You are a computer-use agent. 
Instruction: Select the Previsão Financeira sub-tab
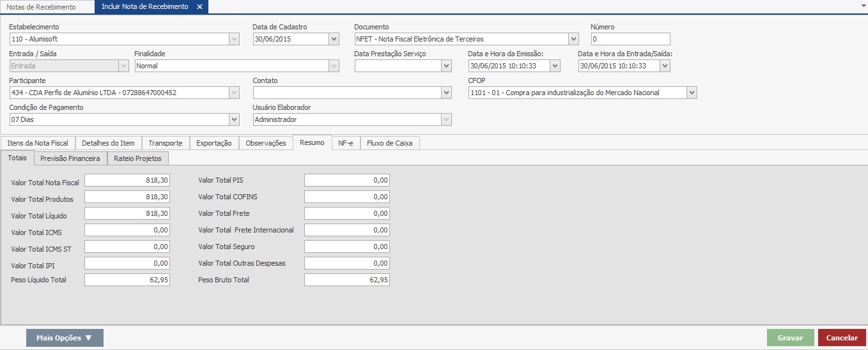click(x=70, y=158)
